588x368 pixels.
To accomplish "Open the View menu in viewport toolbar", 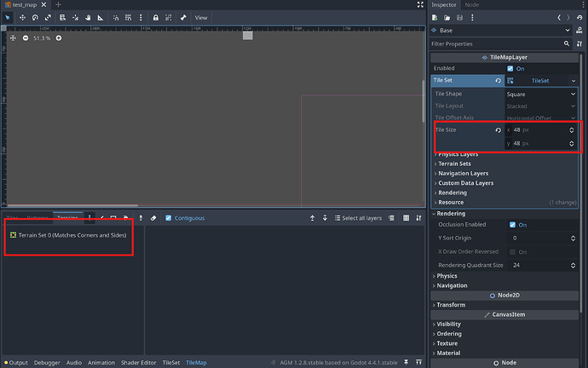I will pos(201,18).
